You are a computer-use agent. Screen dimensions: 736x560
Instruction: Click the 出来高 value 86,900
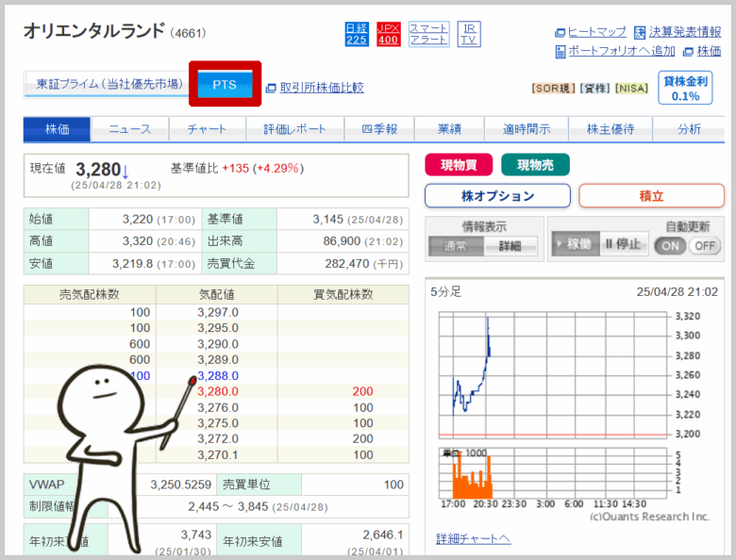342,241
